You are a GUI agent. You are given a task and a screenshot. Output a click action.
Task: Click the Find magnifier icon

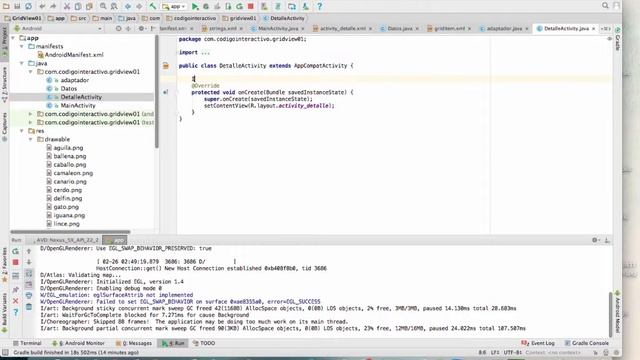pos(103,6)
